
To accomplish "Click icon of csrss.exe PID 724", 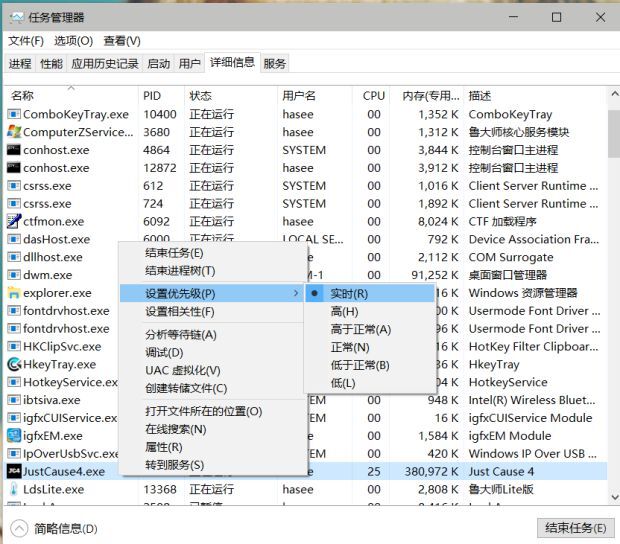I will click(14, 203).
